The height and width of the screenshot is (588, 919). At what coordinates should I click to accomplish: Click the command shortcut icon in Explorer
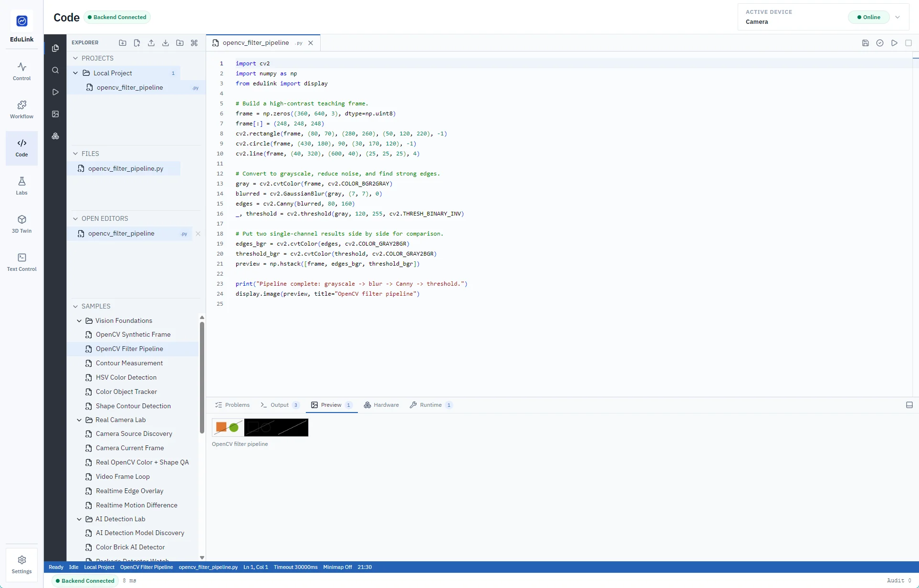[x=194, y=43]
